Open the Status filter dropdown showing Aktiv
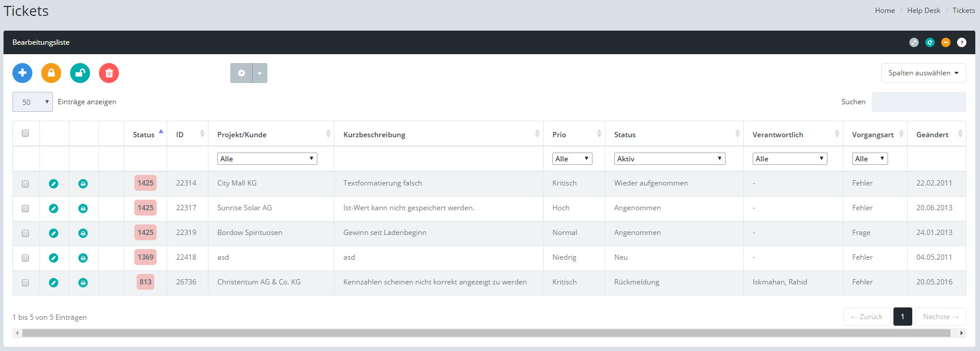 coord(669,159)
